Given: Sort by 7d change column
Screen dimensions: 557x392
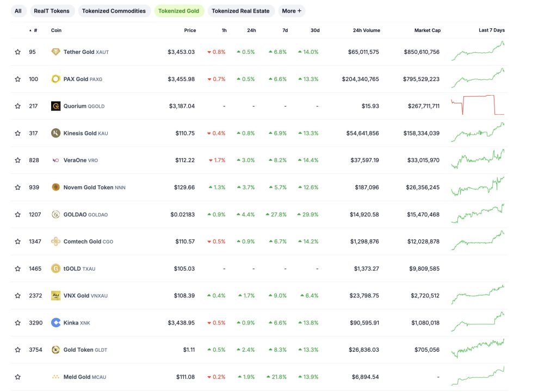Looking at the screenshot, I should (x=285, y=30).
